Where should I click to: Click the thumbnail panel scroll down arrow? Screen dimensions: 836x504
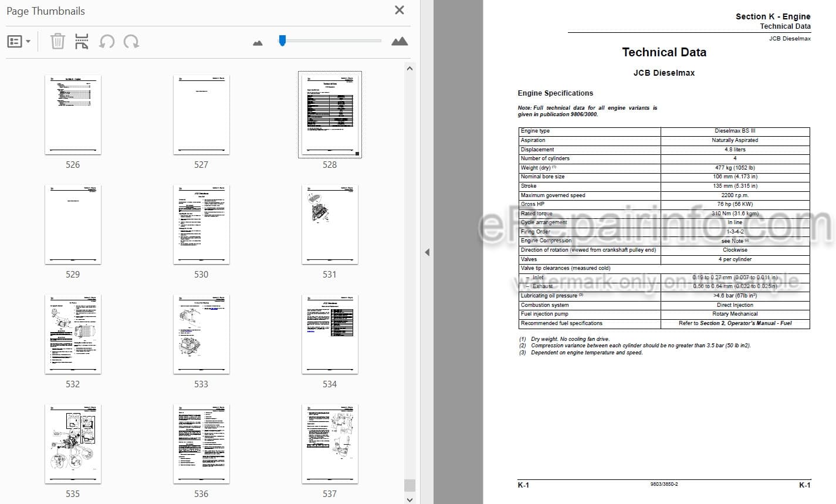[409, 499]
